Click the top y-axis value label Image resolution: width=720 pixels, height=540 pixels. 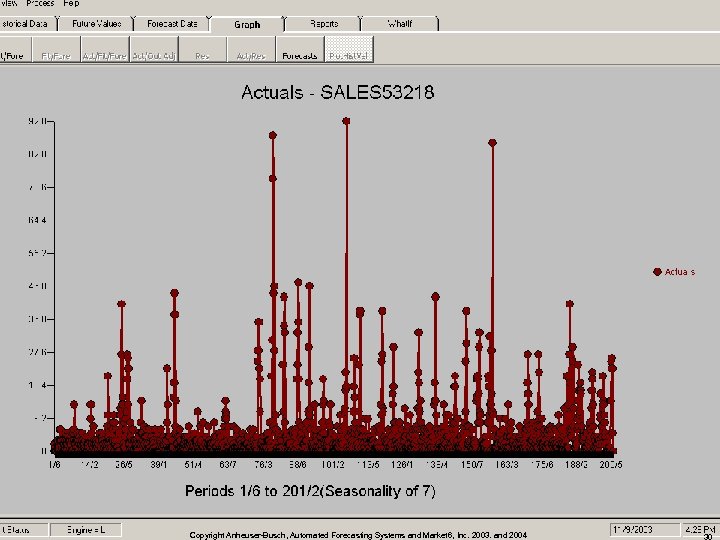[x=37, y=121]
